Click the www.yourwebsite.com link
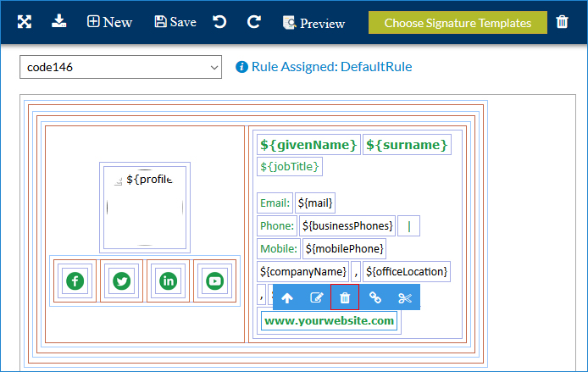 329,321
